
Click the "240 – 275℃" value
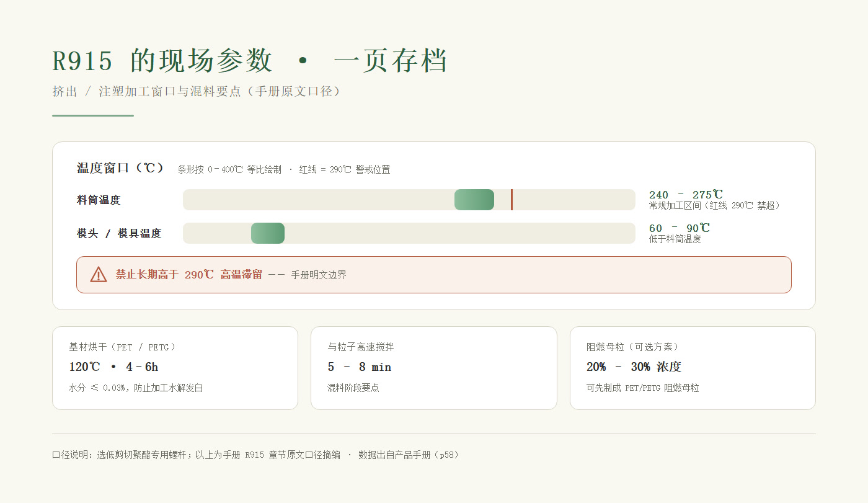click(x=686, y=195)
